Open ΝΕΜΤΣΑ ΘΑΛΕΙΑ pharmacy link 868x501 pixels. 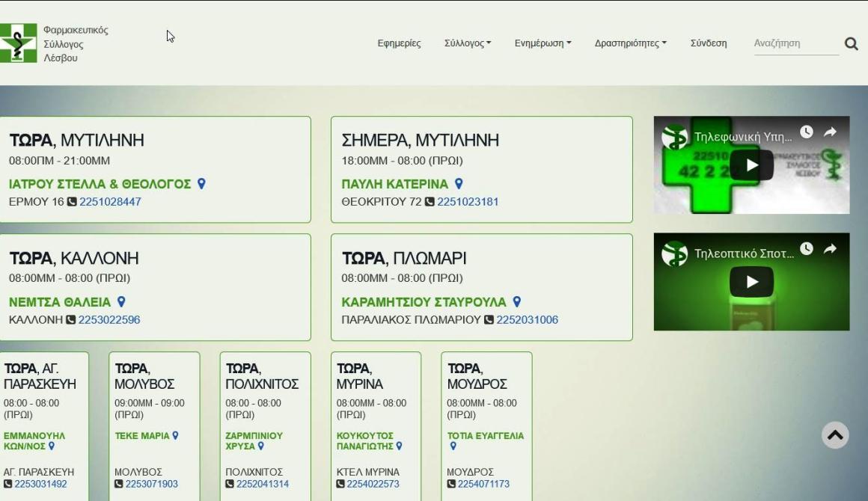60,302
